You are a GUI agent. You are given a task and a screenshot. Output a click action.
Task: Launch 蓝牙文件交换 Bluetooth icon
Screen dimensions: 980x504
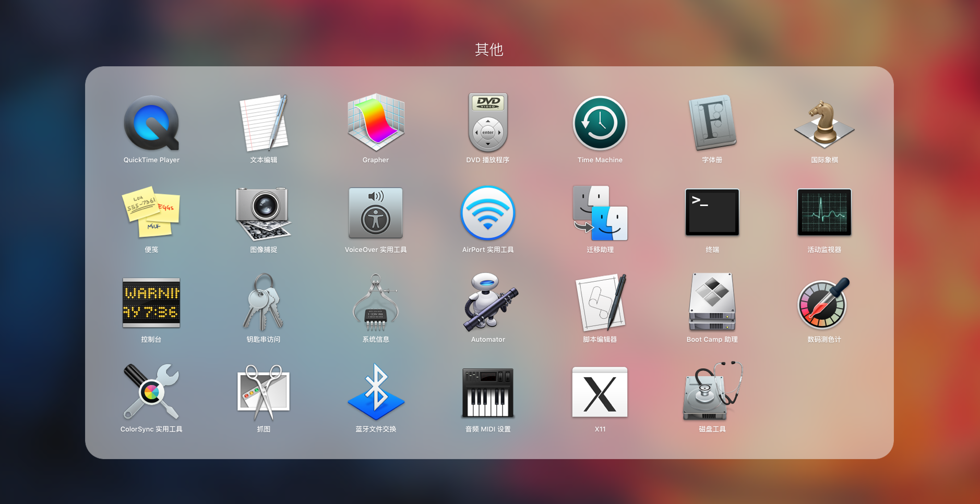point(376,392)
